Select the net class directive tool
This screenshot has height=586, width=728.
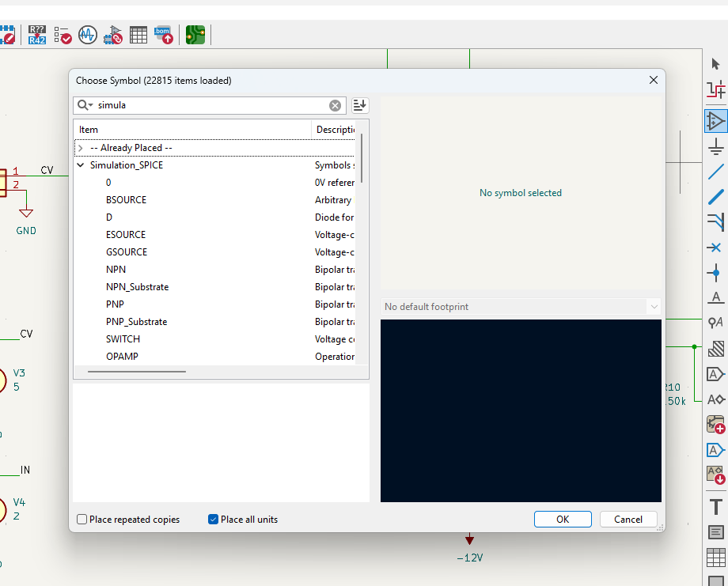click(x=715, y=323)
